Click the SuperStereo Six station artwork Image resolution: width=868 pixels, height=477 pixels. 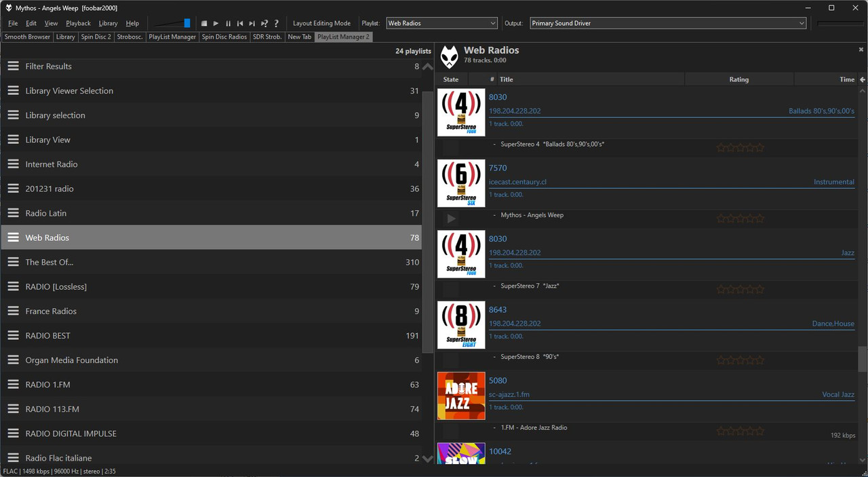coord(461,183)
